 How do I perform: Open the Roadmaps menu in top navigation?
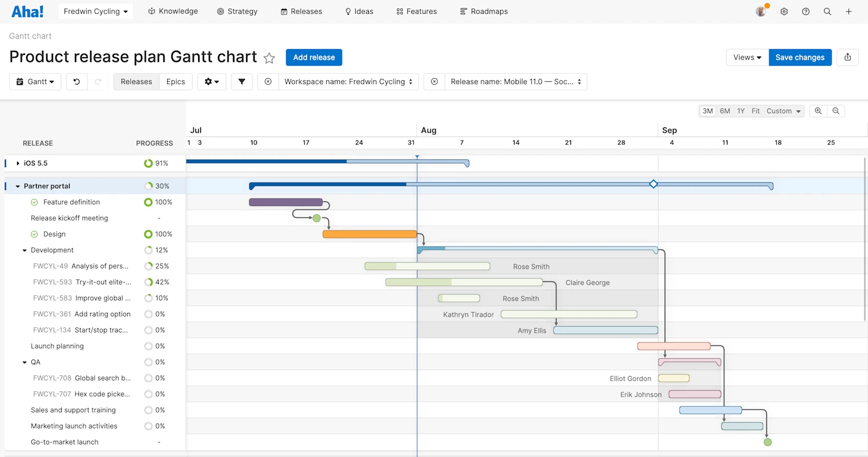click(484, 11)
